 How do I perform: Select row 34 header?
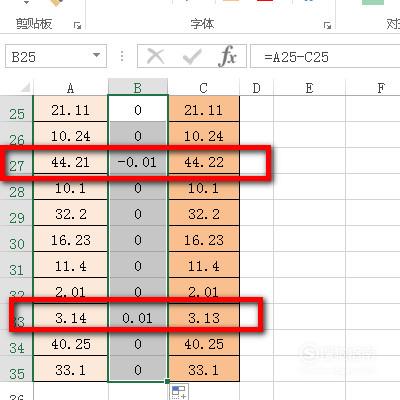pyautogui.click(x=16, y=343)
